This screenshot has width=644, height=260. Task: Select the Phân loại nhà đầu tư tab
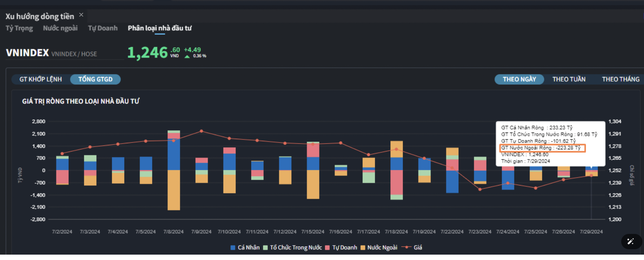[160, 28]
